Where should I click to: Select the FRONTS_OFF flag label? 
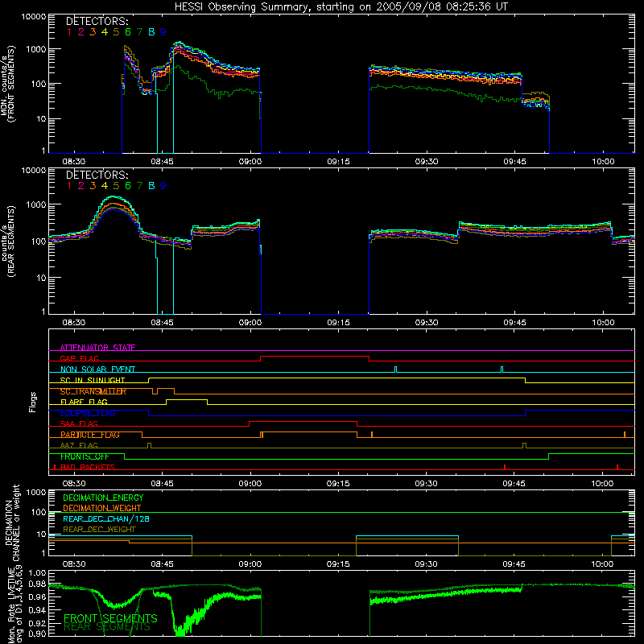(x=85, y=456)
